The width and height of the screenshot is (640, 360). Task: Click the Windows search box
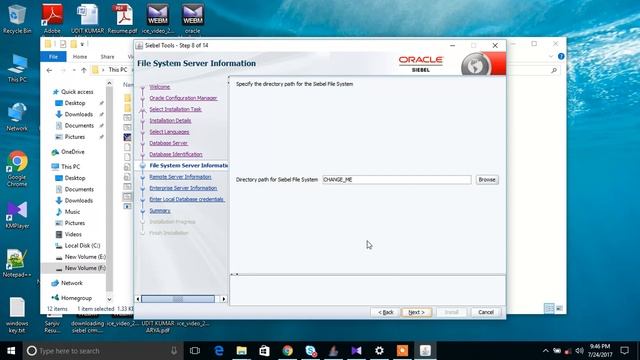pos(103,351)
